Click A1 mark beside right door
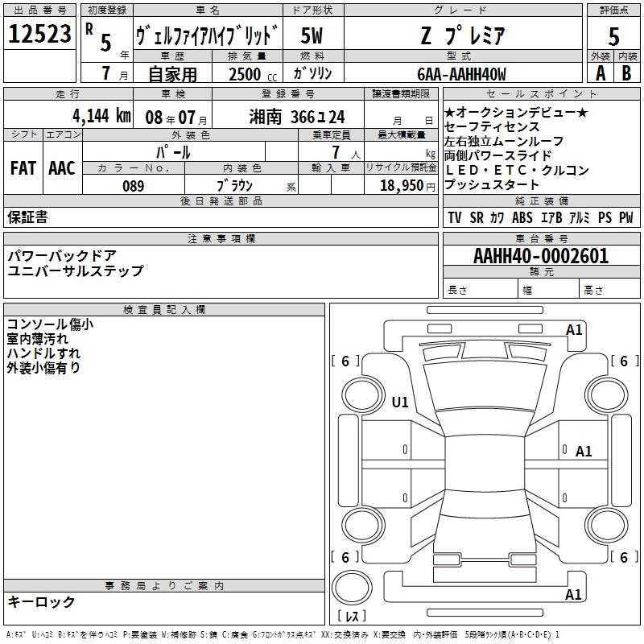Viewport: 644px width, 644px height. [x=583, y=452]
